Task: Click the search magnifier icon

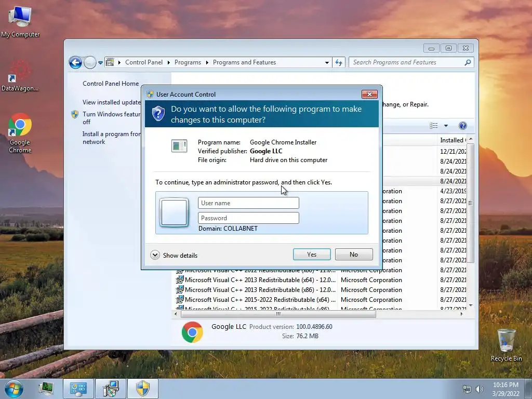Action: point(468,62)
